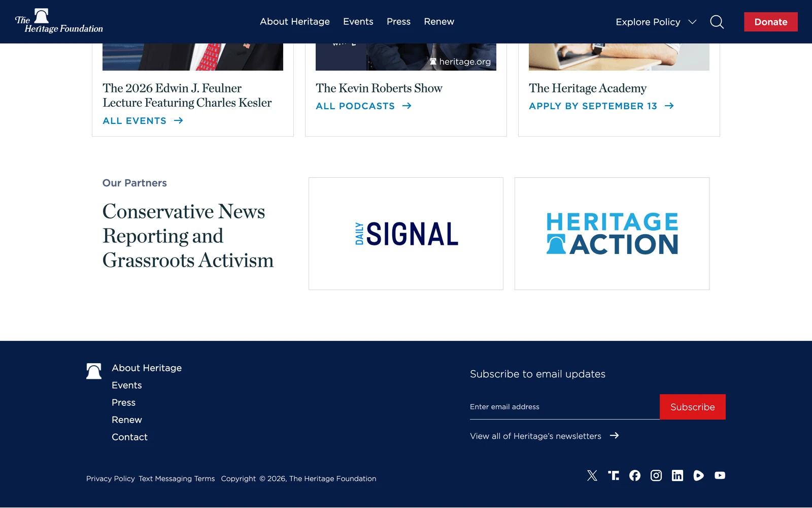Click the Conservative News Reporting heading
This screenshot has height=508, width=812.
188,236
